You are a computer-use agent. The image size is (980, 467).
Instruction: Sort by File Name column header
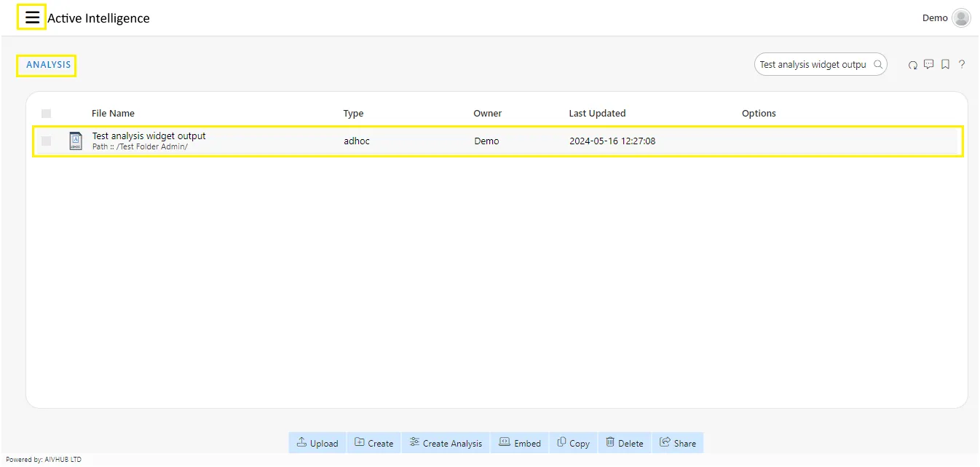113,113
